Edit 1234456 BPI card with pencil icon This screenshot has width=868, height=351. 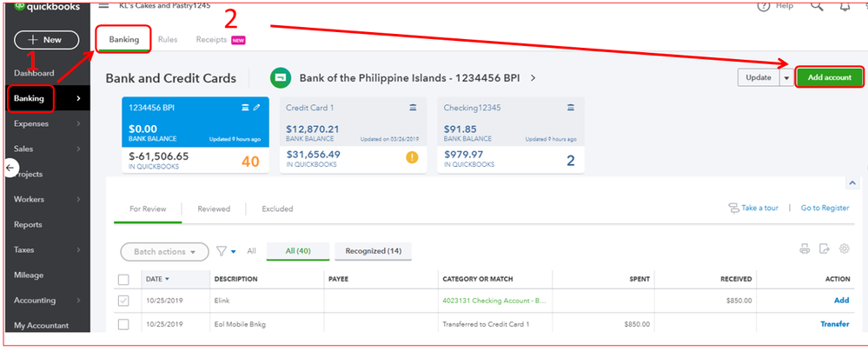point(256,108)
